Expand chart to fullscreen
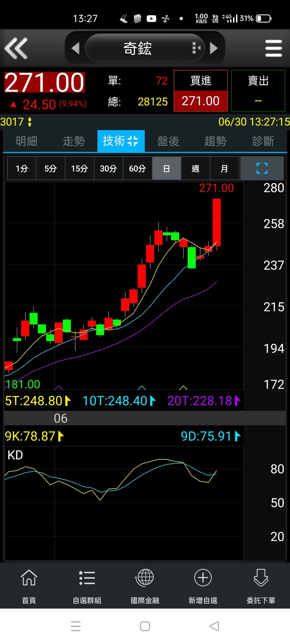The height and width of the screenshot is (644, 290). (x=262, y=168)
